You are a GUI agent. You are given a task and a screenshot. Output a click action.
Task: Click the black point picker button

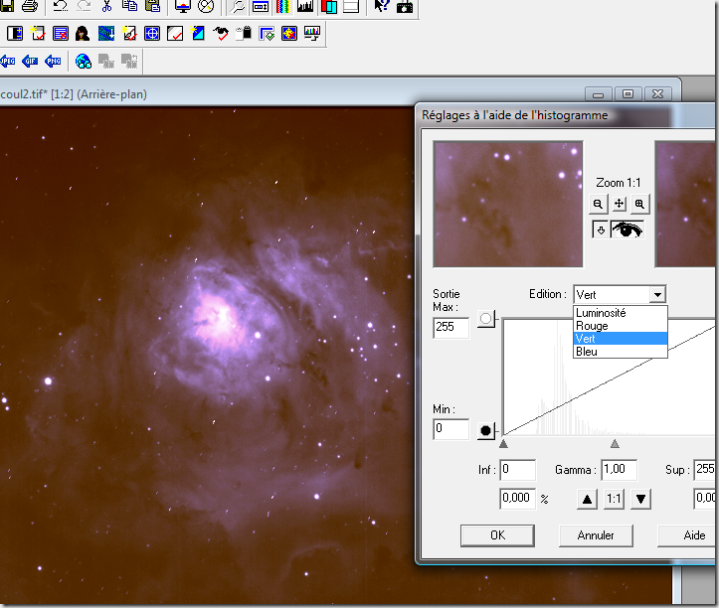486,431
